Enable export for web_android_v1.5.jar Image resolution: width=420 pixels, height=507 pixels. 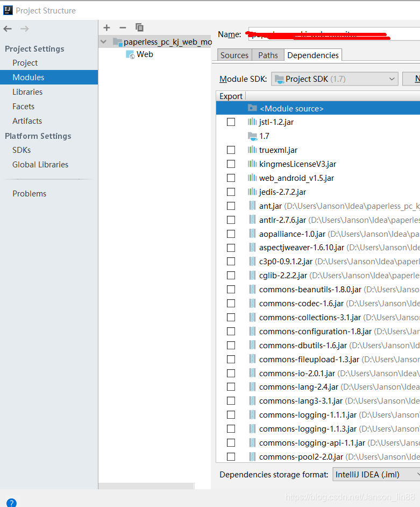point(231,178)
